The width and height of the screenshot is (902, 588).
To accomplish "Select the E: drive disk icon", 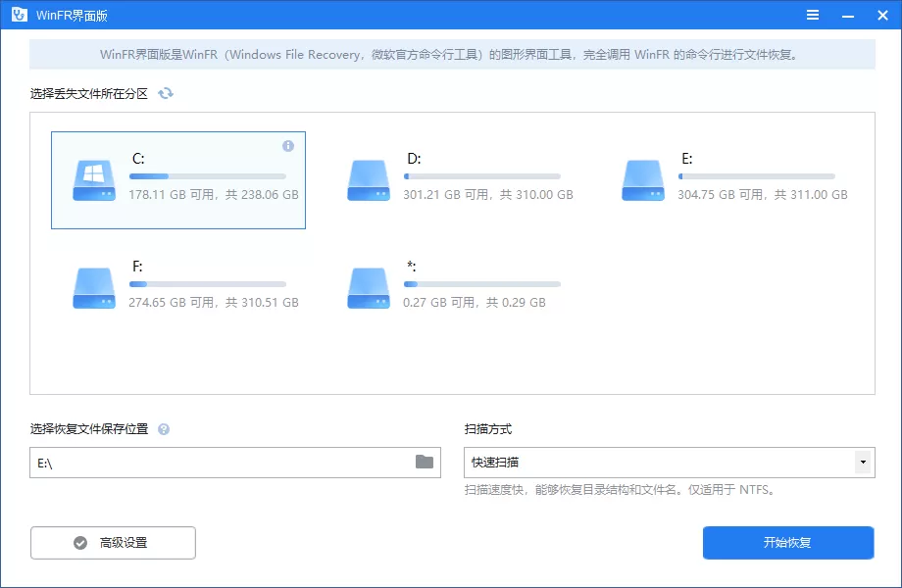I will tap(642, 180).
